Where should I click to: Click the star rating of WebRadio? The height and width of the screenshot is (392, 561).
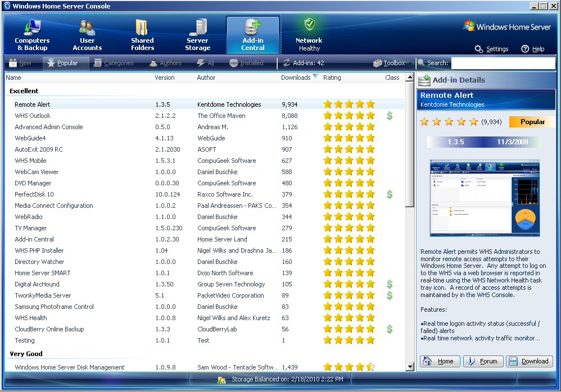pos(349,217)
